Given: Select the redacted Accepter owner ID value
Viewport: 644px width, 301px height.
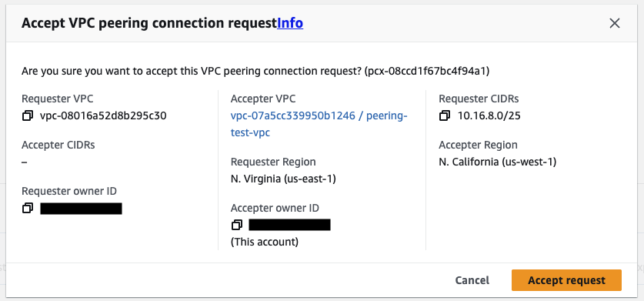Looking at the screenshot, I should tap(289, 225).
